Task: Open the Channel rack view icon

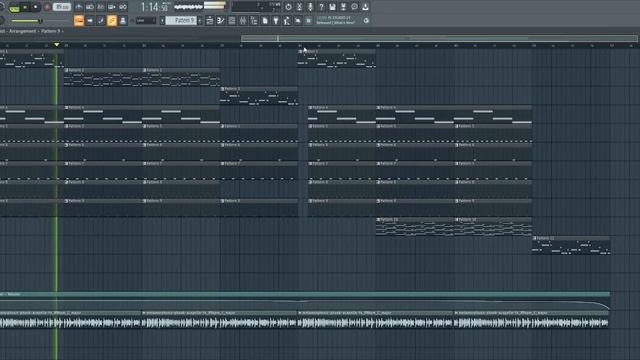Action: click(x=100, y=20)
